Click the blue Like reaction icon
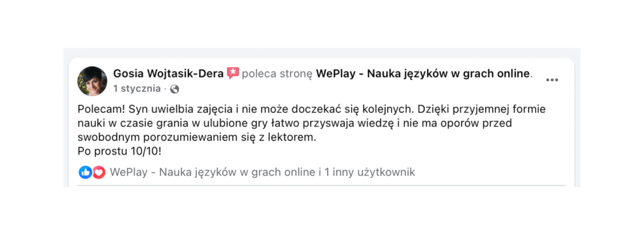 [85, 172]
